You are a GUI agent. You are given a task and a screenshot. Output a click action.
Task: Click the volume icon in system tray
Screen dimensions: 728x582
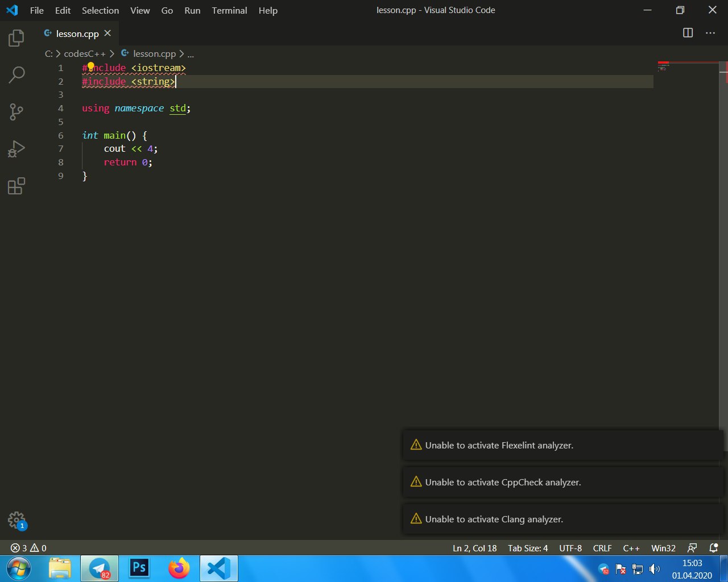coord(655,569)
